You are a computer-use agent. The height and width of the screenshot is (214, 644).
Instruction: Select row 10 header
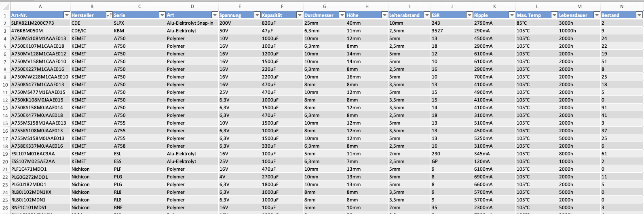click(x=5, y=85)
